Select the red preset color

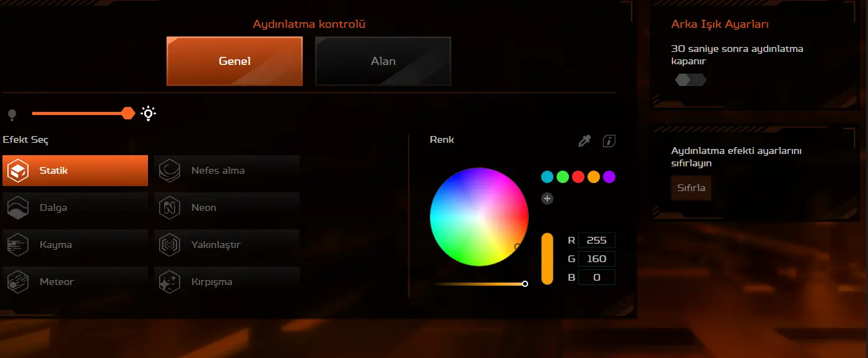(578, 177)
